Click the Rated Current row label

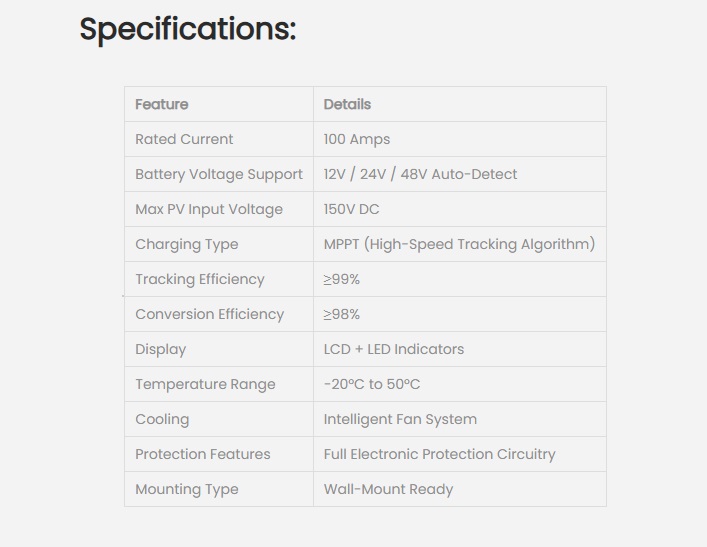coord(184,139)
